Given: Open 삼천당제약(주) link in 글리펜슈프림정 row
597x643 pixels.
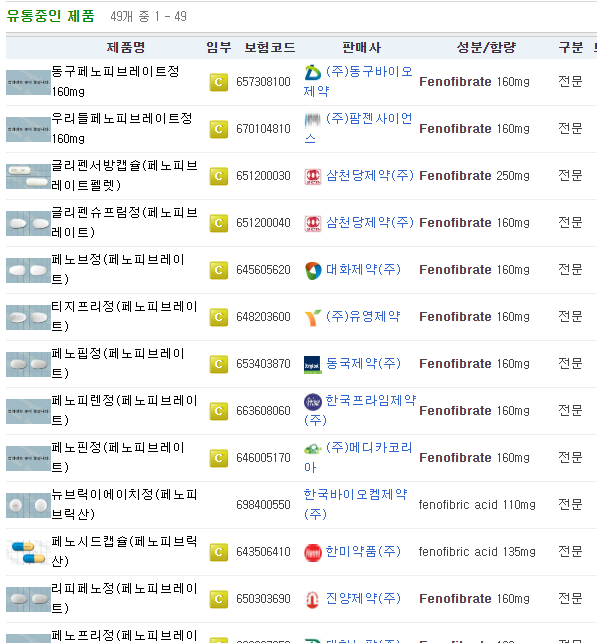Looking at the screenshot, I should click(x=370, y=223).
